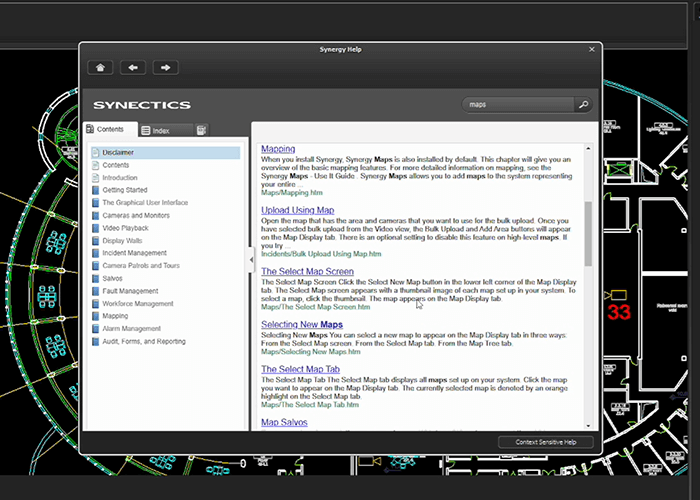Click the page icon beside Contents entry
The height and width of the screenshot is (500, 700).
(95, 165)
